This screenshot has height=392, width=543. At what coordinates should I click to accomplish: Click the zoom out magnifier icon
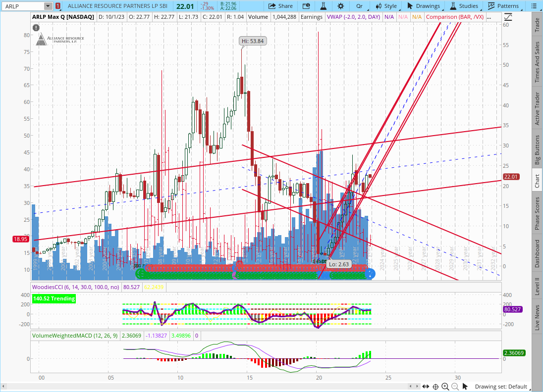click(x=455, y=387)
